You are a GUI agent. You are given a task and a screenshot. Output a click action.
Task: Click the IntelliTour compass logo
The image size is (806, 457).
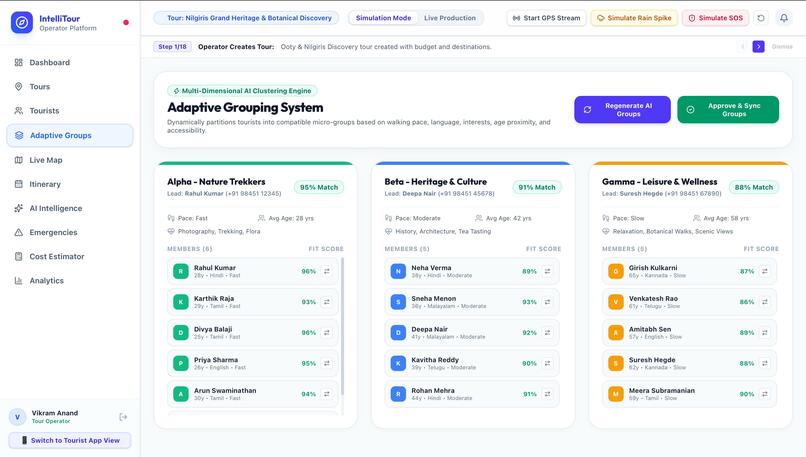22,23
